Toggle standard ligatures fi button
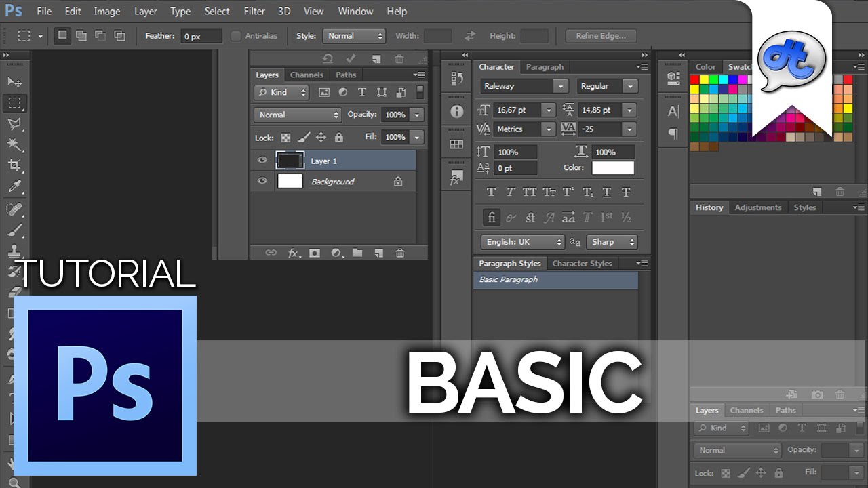 pos(492,218)
